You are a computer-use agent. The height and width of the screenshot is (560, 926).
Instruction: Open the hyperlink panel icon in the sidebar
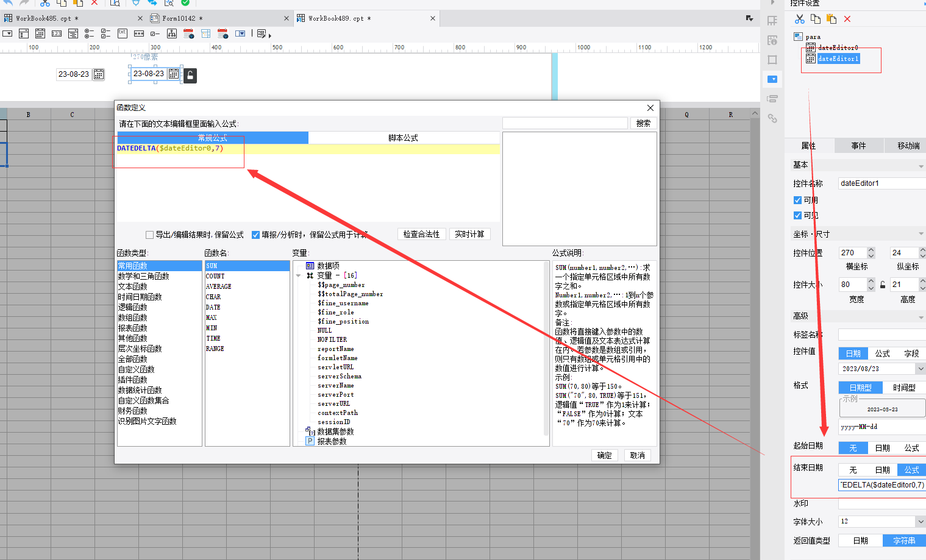[772, 118]
